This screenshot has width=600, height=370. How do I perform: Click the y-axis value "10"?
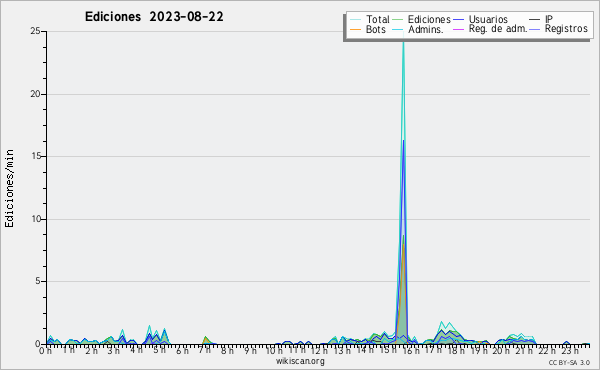click(35, 219)
